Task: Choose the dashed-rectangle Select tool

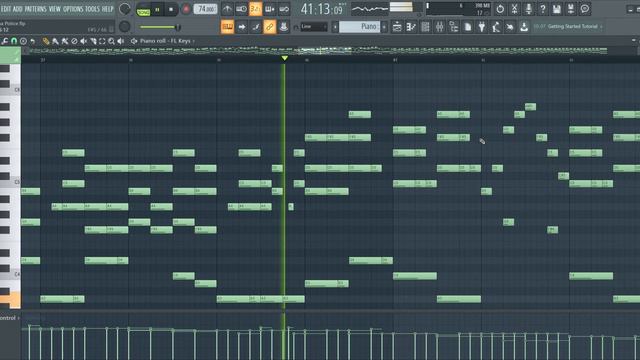Action: [102, 41]
